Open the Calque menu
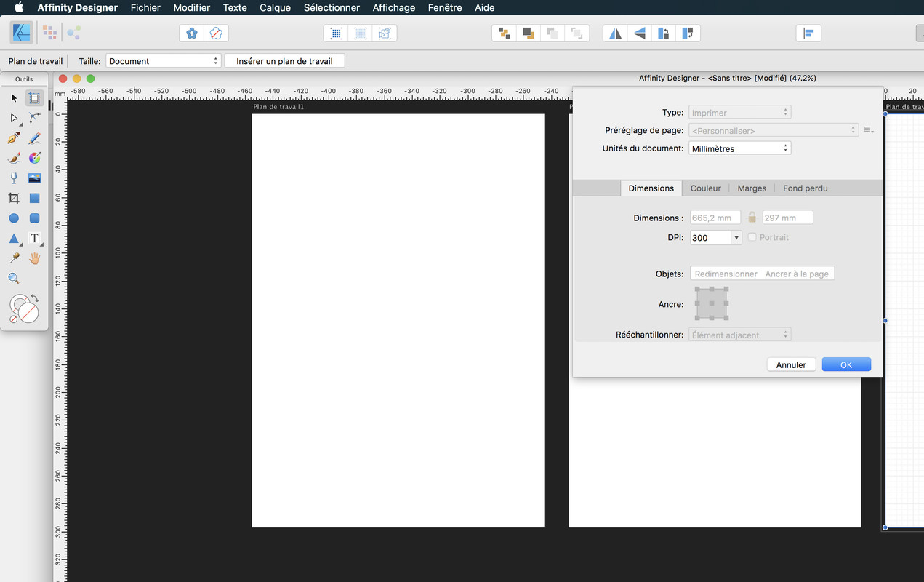Screen dimensions: 924x582 [275, 8]
